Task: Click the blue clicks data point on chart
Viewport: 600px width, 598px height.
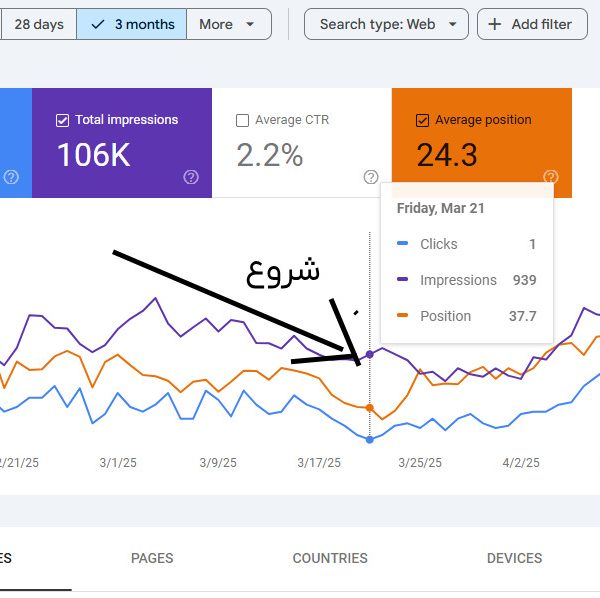Action: click(x=370, y=440)
